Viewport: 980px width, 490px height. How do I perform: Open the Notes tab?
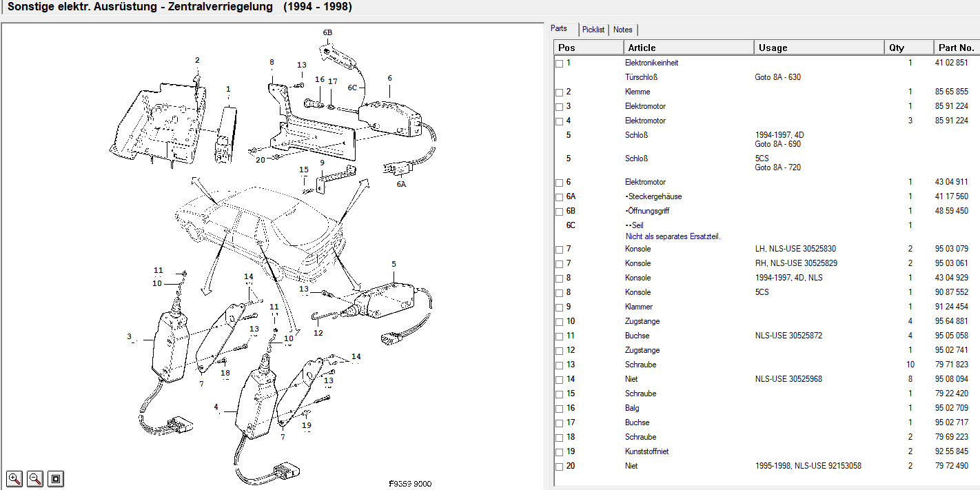[623, 30]
